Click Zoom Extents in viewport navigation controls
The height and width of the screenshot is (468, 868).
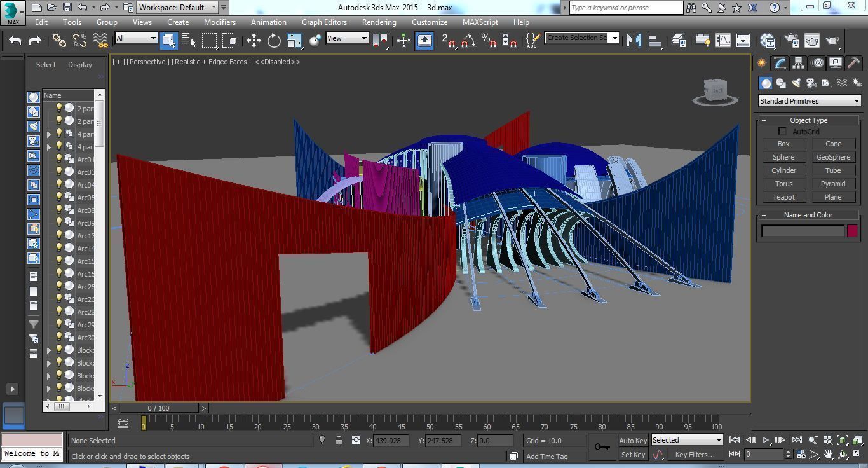(x=842, y=440)
